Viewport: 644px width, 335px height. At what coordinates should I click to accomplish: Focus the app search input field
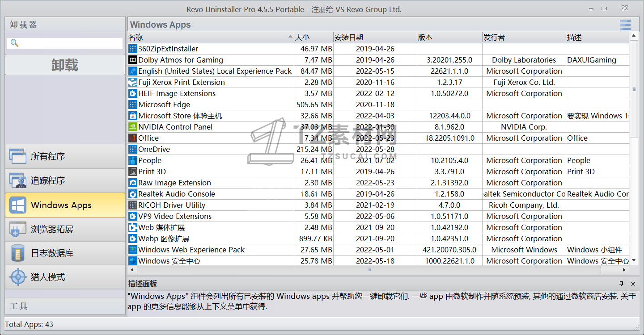coord(65,43)
